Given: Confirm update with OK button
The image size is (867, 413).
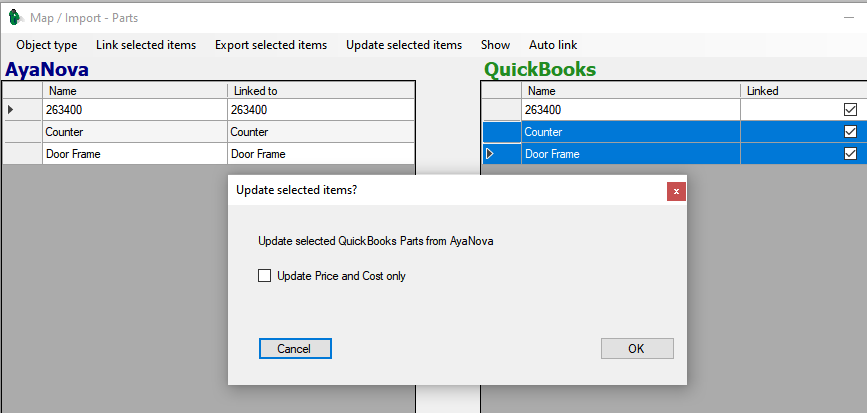Looking at the screenshot, I should pos(637,348).
